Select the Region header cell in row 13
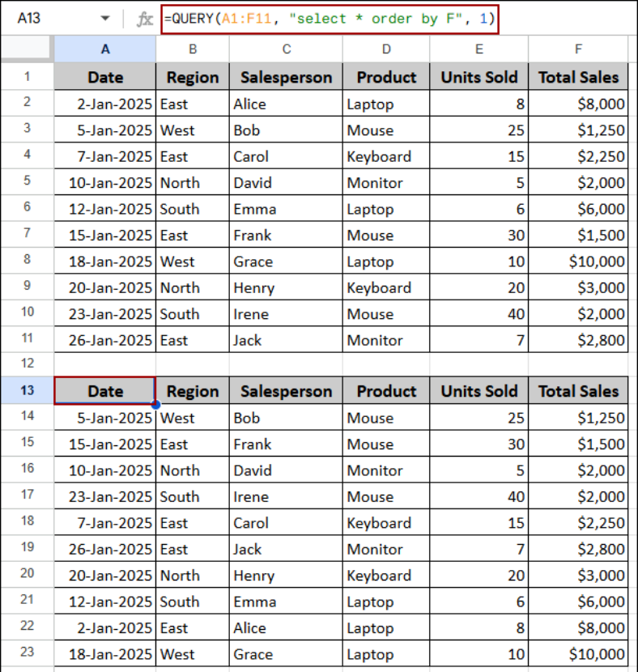 (x=193, y=391)
